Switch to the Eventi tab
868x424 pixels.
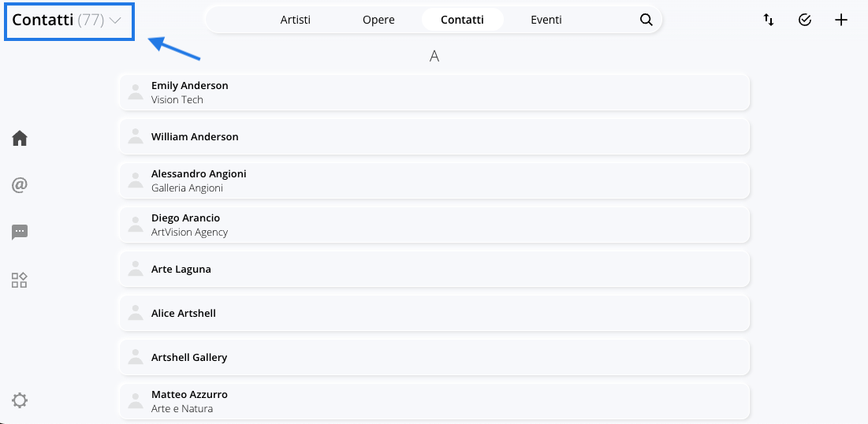546,20
